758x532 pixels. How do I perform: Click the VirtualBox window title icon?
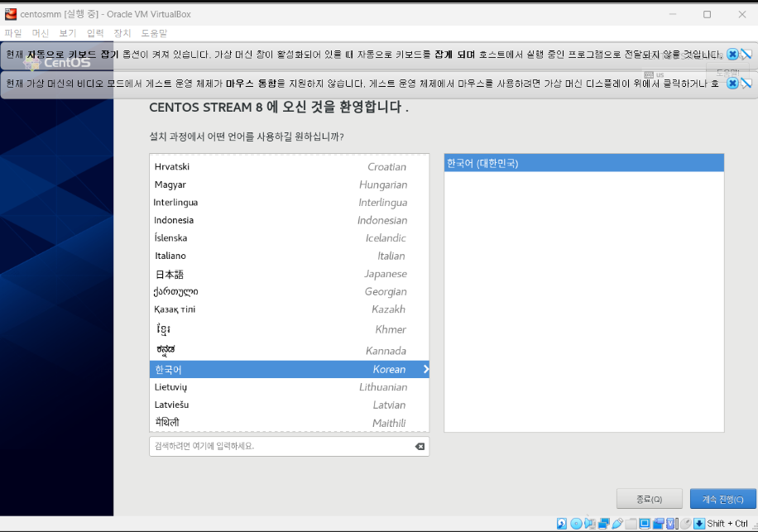[x=11, y=14]
